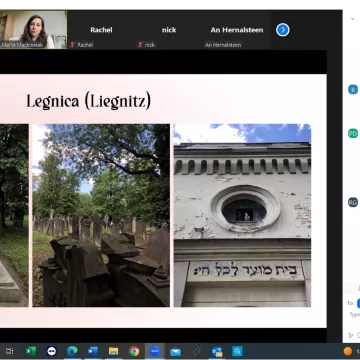Click the cemetery gravestones photo
The width and height of the screenshot is (360, 360).
pos(101,215)
